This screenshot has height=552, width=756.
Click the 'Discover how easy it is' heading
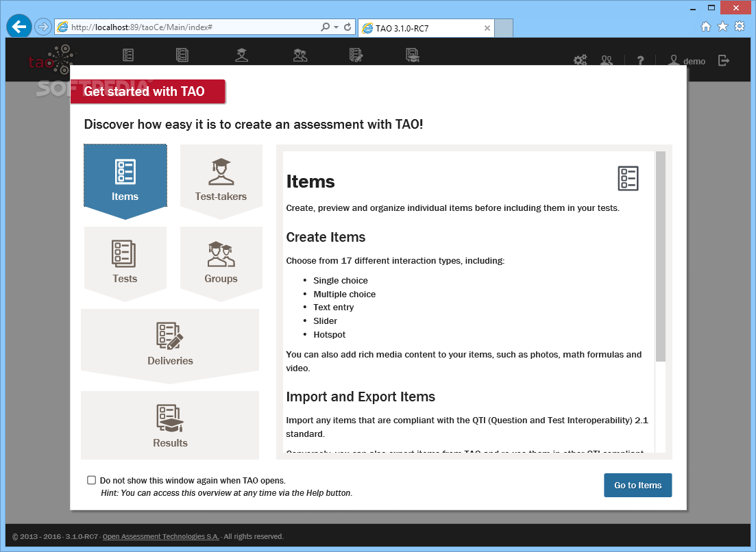[x=254, y=124]
